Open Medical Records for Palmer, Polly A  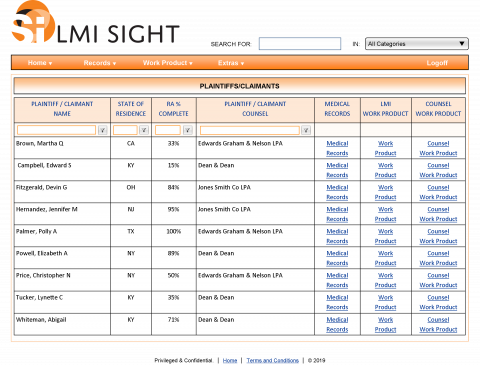pos(337,236)
